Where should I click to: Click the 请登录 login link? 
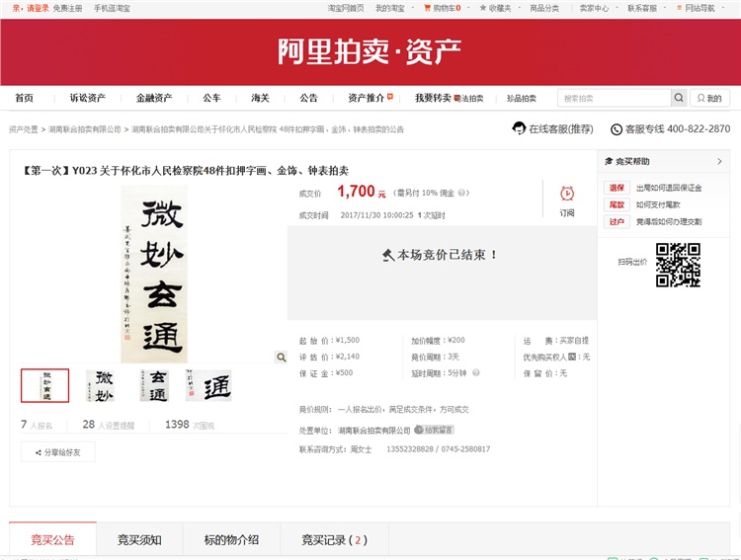pos(37,8)
